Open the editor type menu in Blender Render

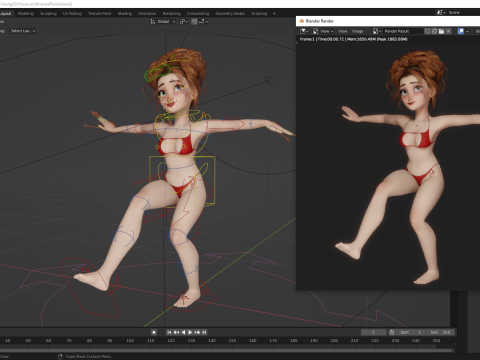pos(304,31)
